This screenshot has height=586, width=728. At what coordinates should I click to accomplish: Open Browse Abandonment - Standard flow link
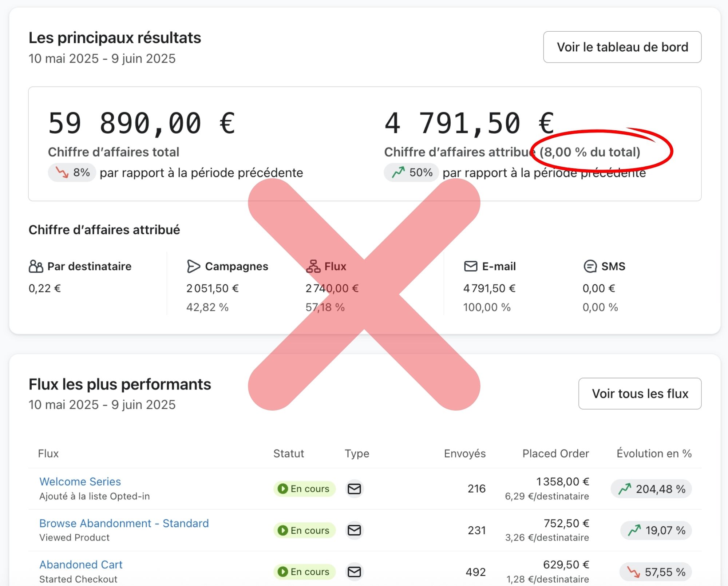pos(124,523)
